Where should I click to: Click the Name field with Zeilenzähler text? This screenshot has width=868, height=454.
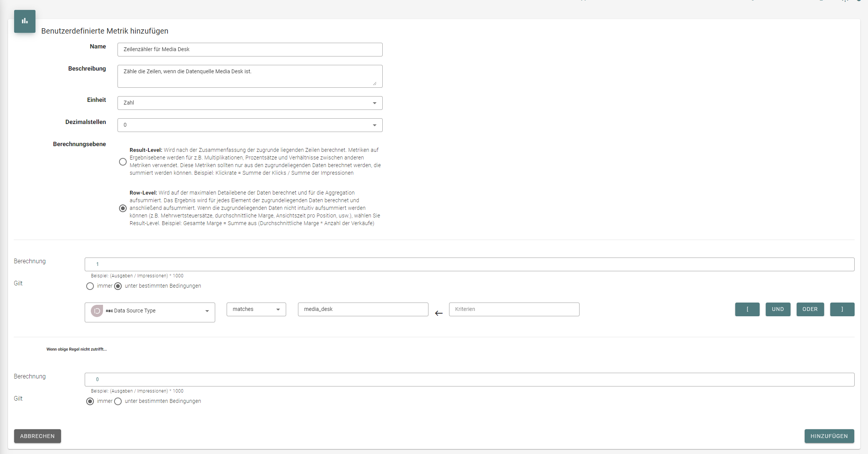pos(250,50)
